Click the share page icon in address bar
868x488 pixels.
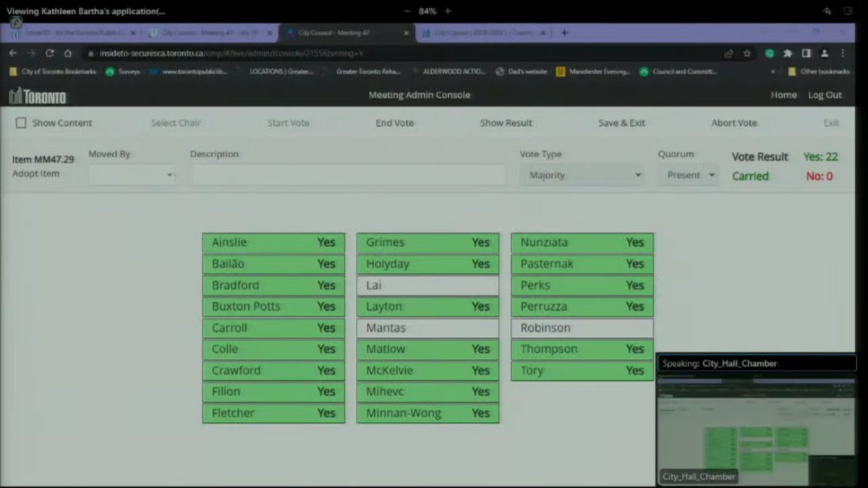pos(728,53)
